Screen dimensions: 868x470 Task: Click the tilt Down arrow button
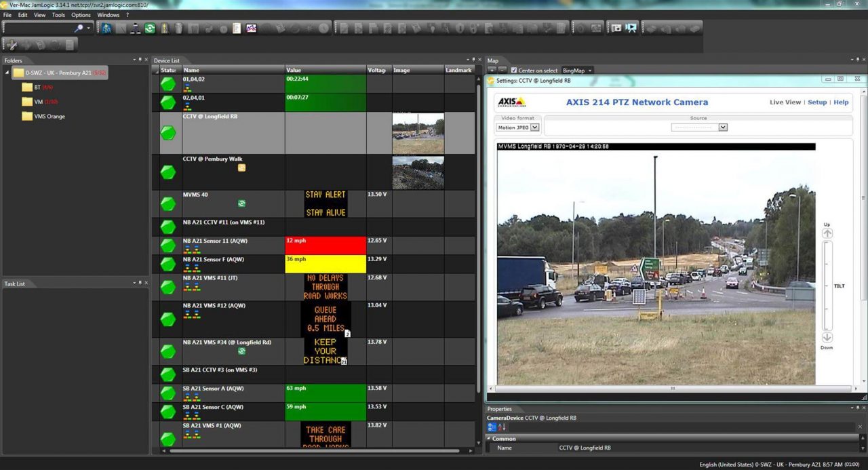(x=827, y=338)
